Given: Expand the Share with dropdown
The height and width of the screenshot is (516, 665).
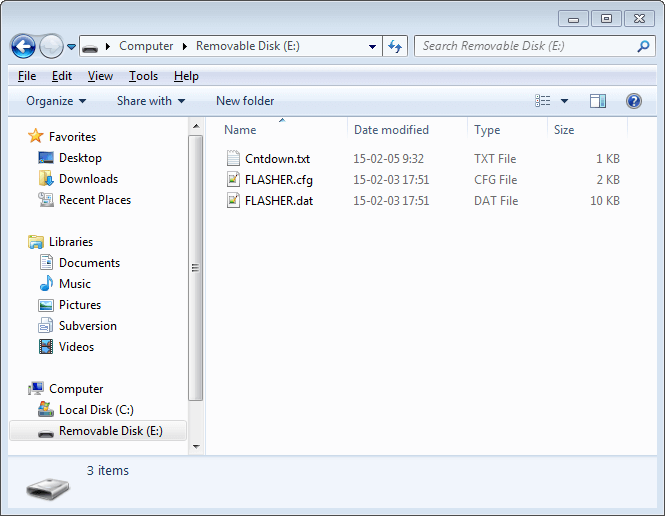Looking at the screenshot, I should coord(150,101).
